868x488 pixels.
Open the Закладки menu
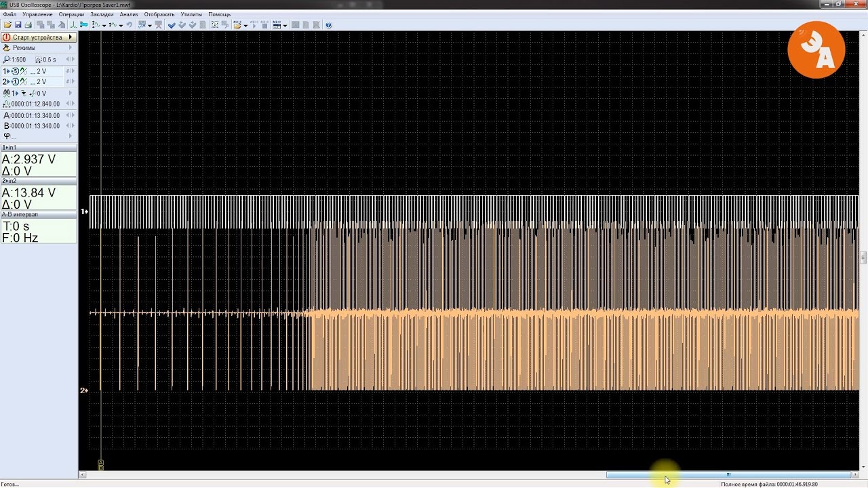[102, 14]
